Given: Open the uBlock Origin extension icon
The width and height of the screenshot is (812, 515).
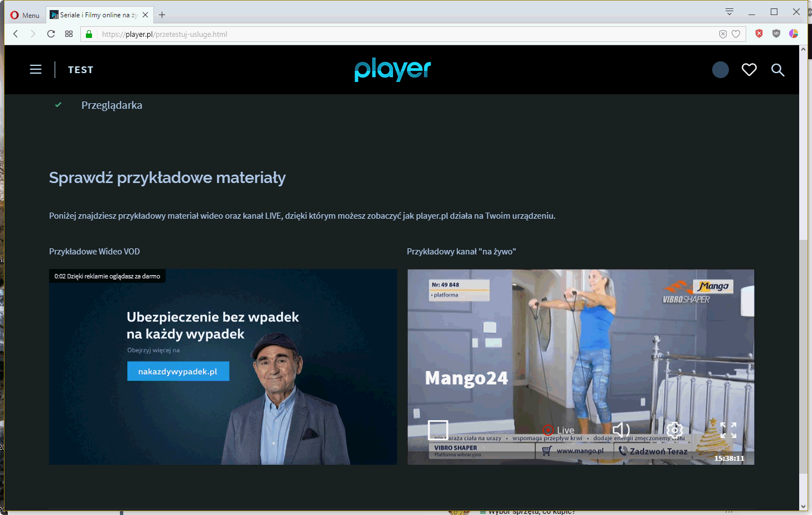Looking at the screenshot, I should (x=776, y=33).
